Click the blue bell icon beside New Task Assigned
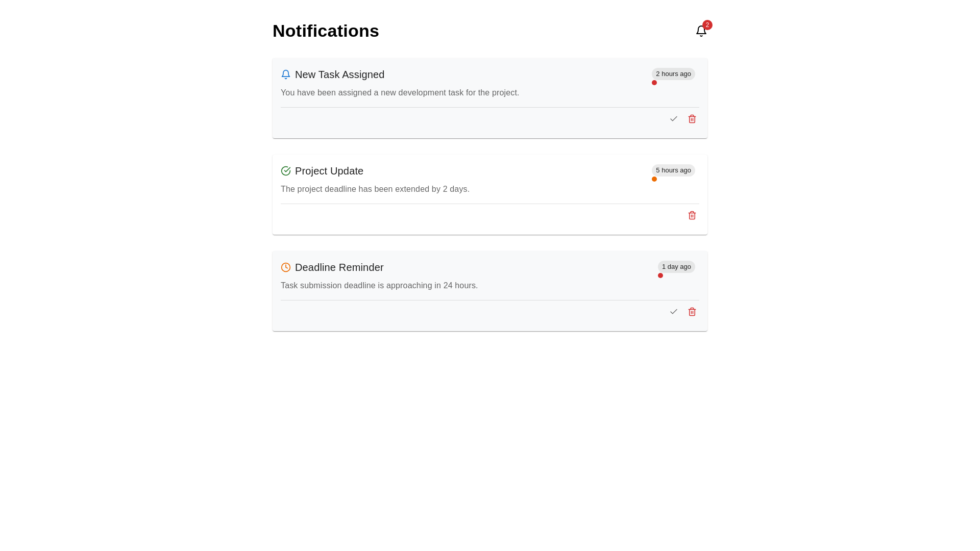980x551 pixels. pyautogui.click(x=286, y=74)
